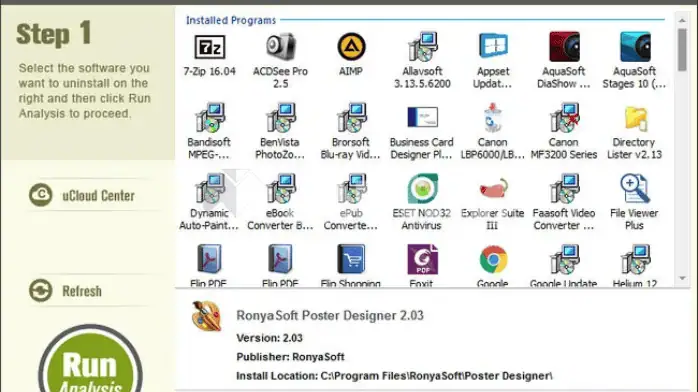The width and height of the screenshot is (698, 392).
Task: Click the RonyaSoft Poster Designer palette icon
Action: pyautogui.click(x=206, y=316)
